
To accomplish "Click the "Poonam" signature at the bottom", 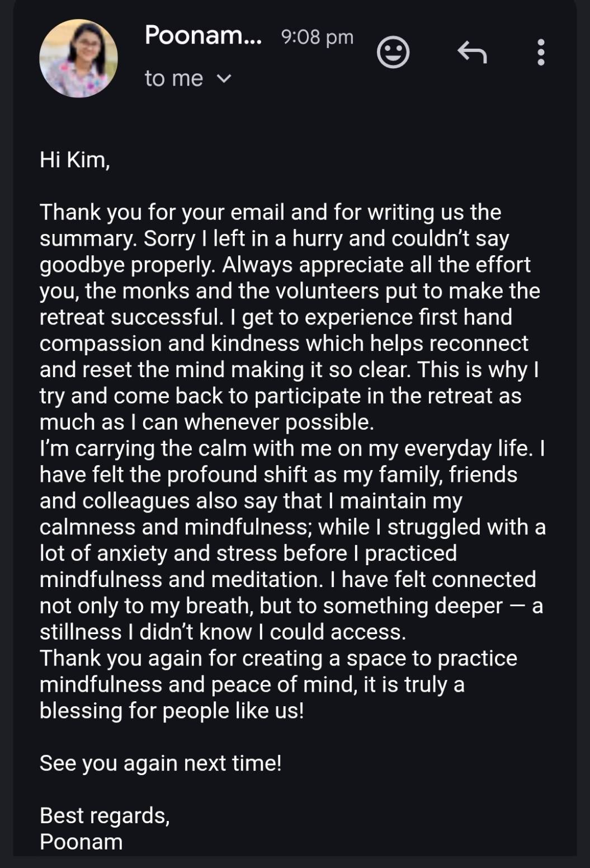I will pyautogui.click(x=81, y=842).
